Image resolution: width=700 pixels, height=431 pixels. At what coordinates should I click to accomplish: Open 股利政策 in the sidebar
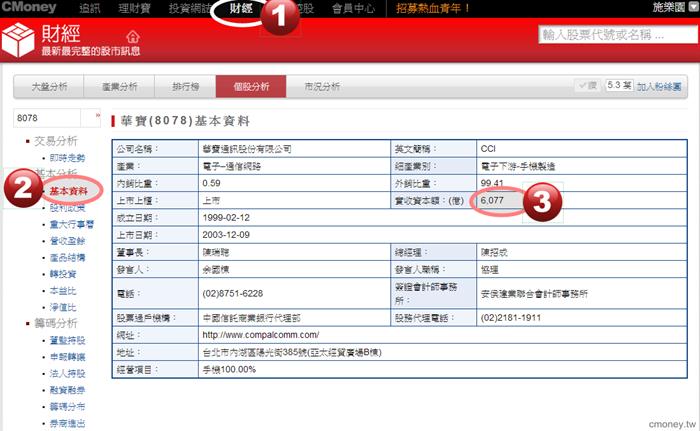[x=67, y=208]
